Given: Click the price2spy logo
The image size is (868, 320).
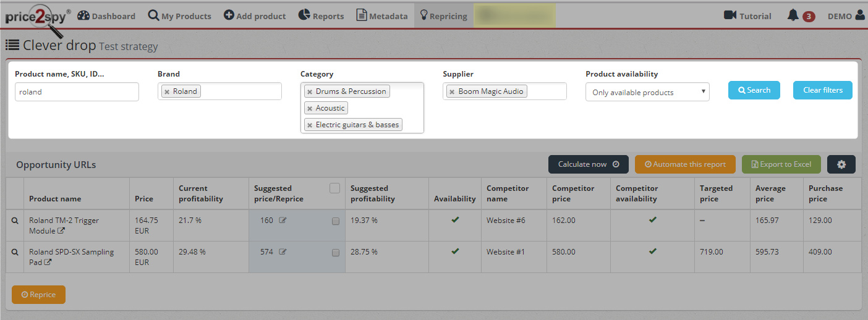Looking at the screenshot, I should click(x=38, y=22).
